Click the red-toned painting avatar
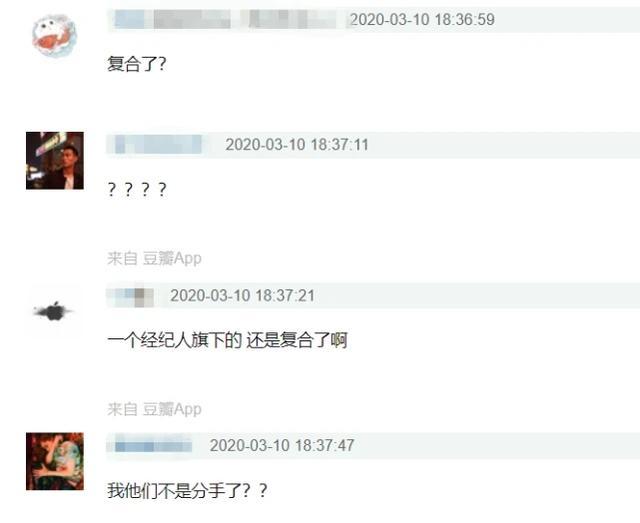Screen dimensions: 640x523 (x=55, y=461)
